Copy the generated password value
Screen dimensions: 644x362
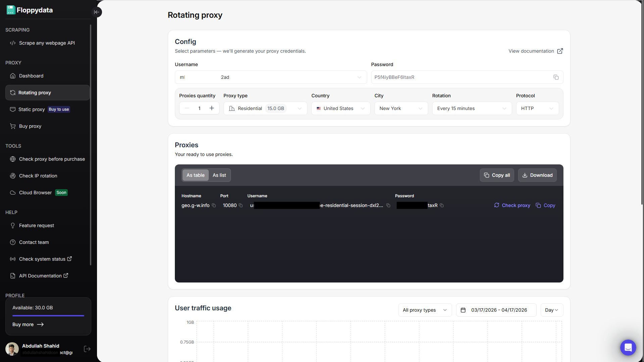[x=556, y=77]
